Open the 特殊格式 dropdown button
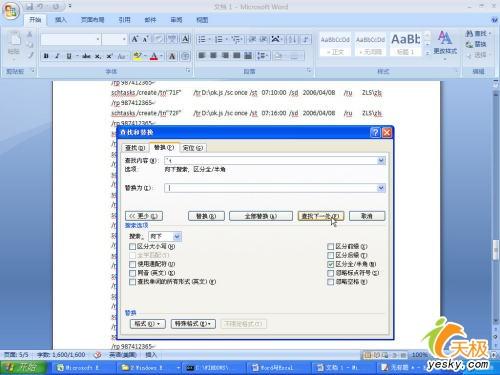 193,324
